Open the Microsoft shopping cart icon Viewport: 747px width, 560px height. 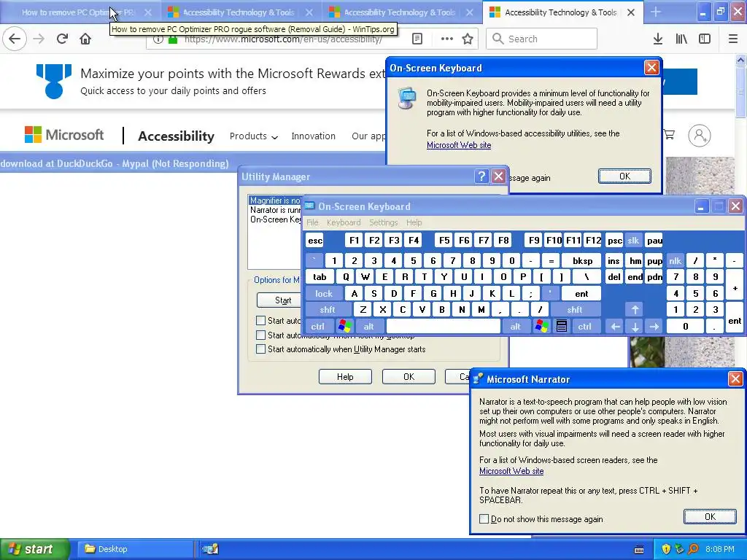coord(669,135)
